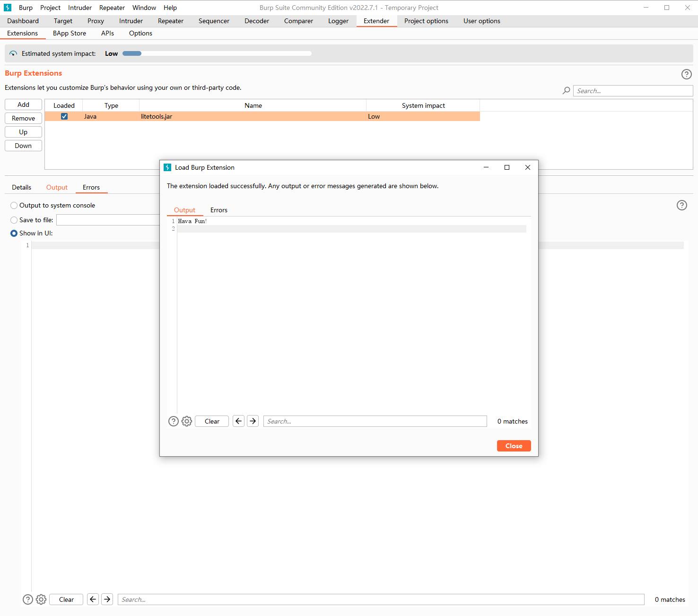Viewport: 698px width, 616px height.
Task: Select the litetools.jar row name
Action: [x=157, y=116]
